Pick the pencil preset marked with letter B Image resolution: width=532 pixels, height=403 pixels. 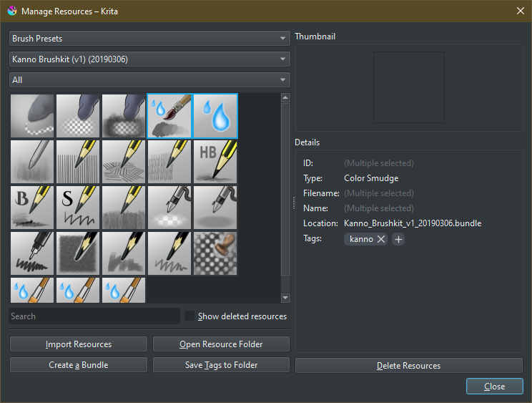32,207
